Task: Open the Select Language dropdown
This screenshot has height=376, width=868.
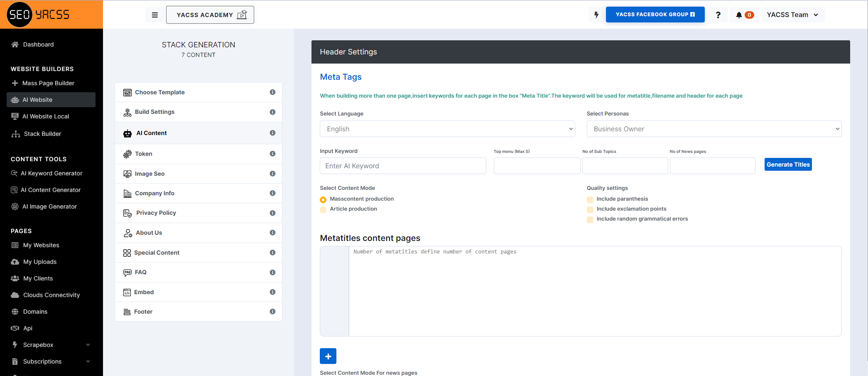Action: click(x=447, y=129)
